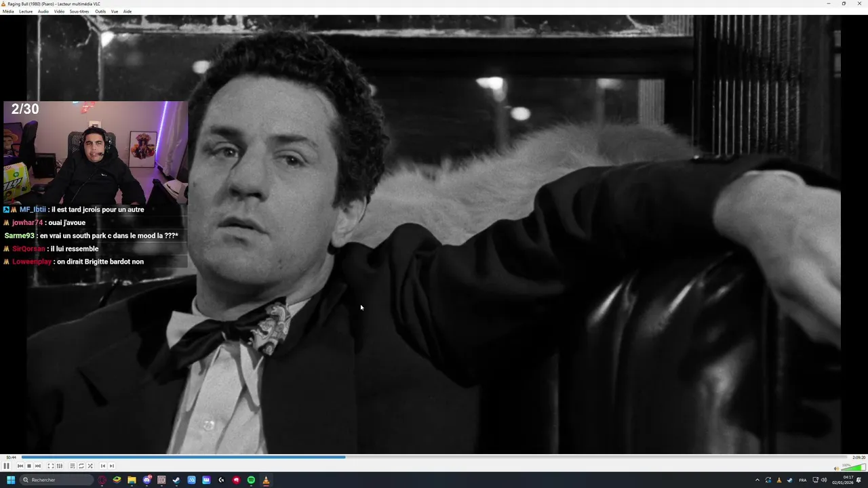Expand the hidden system tray icons
868x488 pixels.
click(757, 480)
